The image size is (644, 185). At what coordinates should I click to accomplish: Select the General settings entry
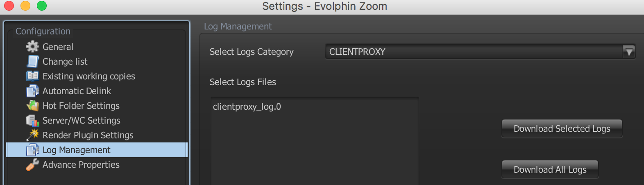click(58, 47)
